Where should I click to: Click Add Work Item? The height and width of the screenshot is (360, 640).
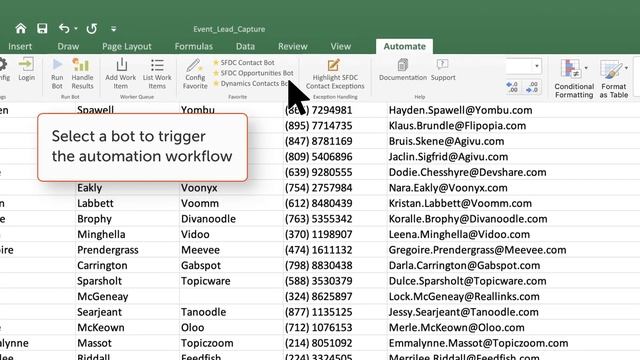coord(120,74)
